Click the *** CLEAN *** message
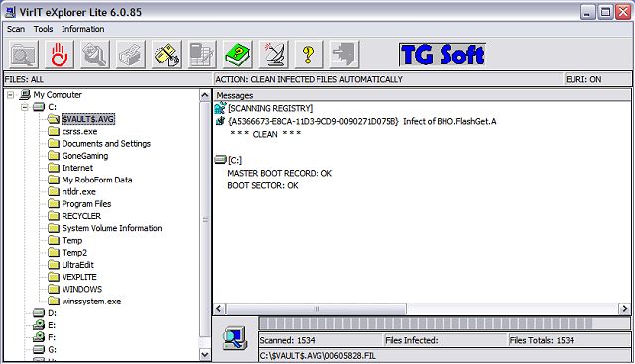The height and width of the screenshot is (364, 635). 265,134
